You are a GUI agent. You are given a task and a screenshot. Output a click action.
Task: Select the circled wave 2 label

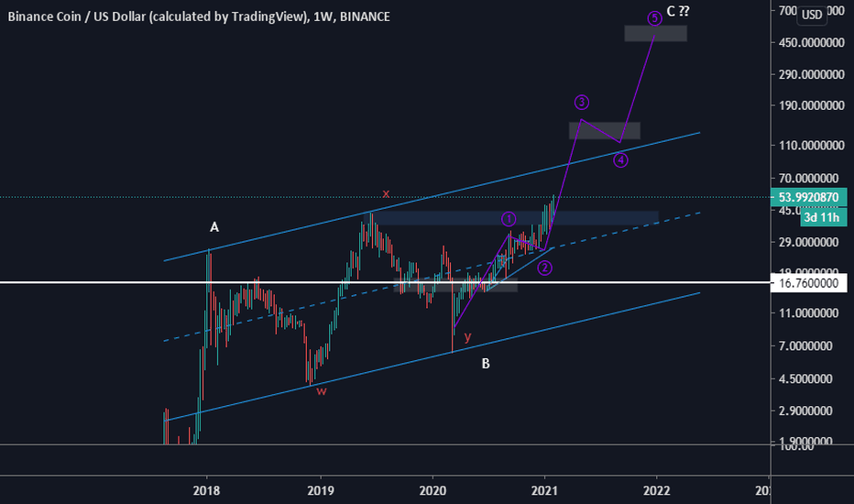tap(544, 268)
